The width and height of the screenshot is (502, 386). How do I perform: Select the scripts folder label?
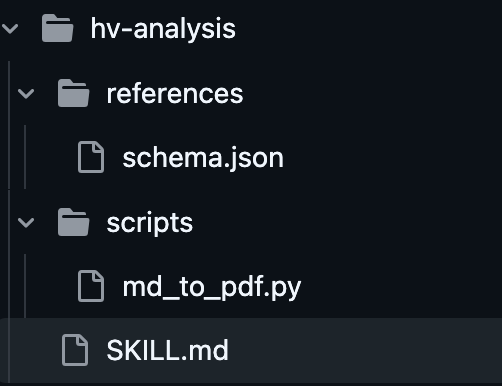pyautogui.click(x=150, y=223)
